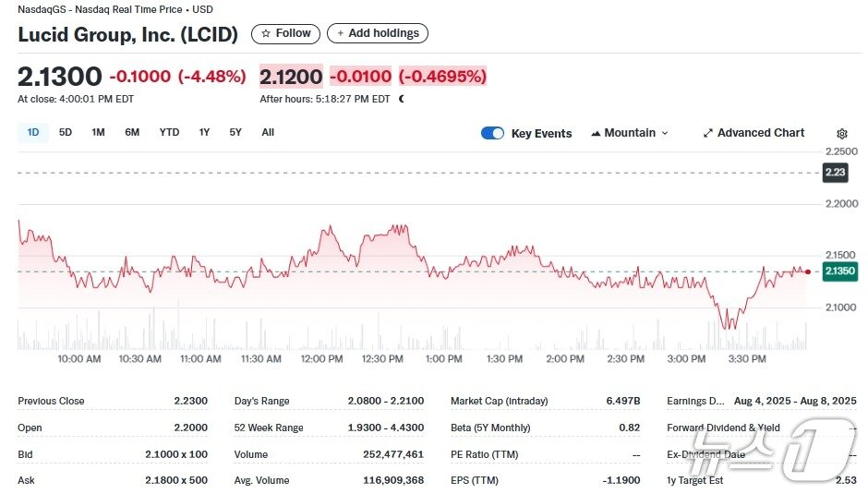868x494 pixels.
Task: Open chart settings gear icon
Action: tap(841, 134)
